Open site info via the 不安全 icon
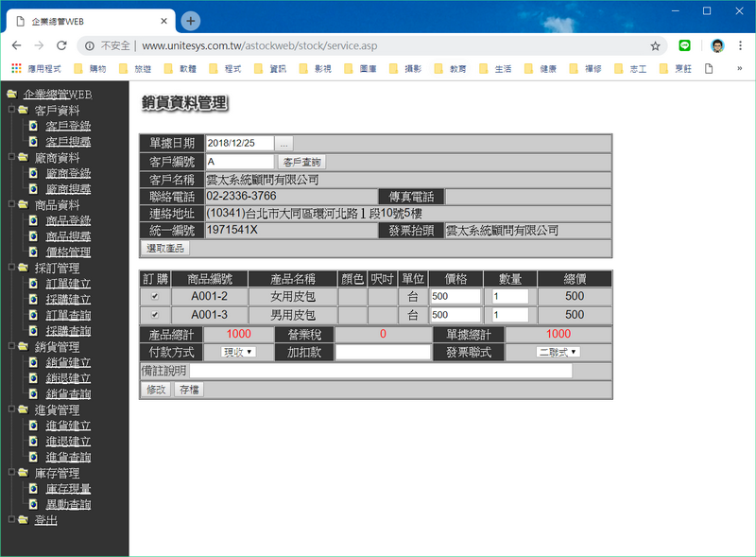Screen dimensions: 756x557 tap(90, 45)
